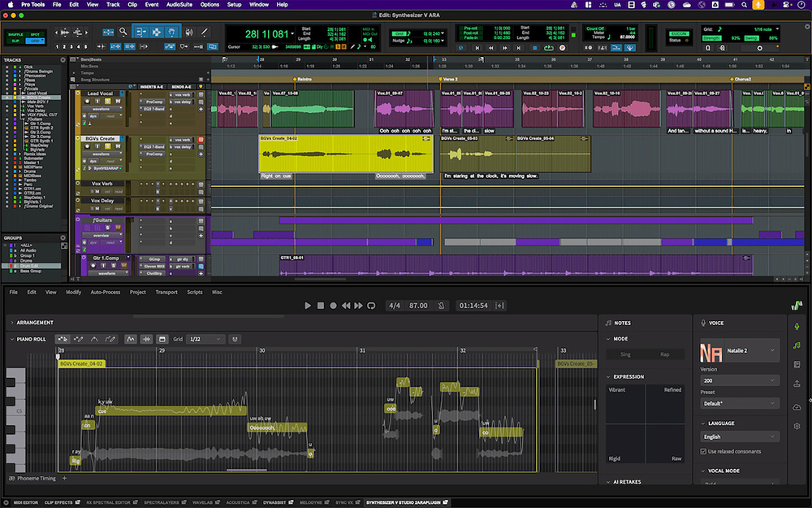Open the settings gear in sidebar

click(x=797, y=426)
